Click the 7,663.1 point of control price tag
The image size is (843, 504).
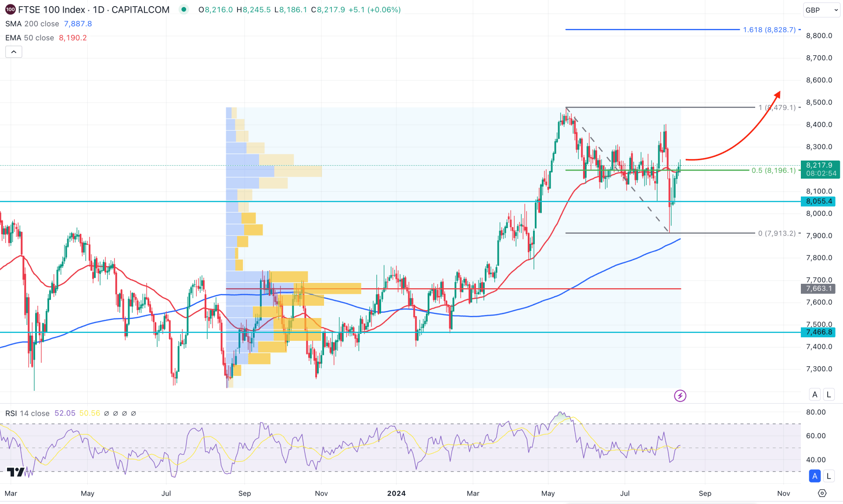point(819,289)
